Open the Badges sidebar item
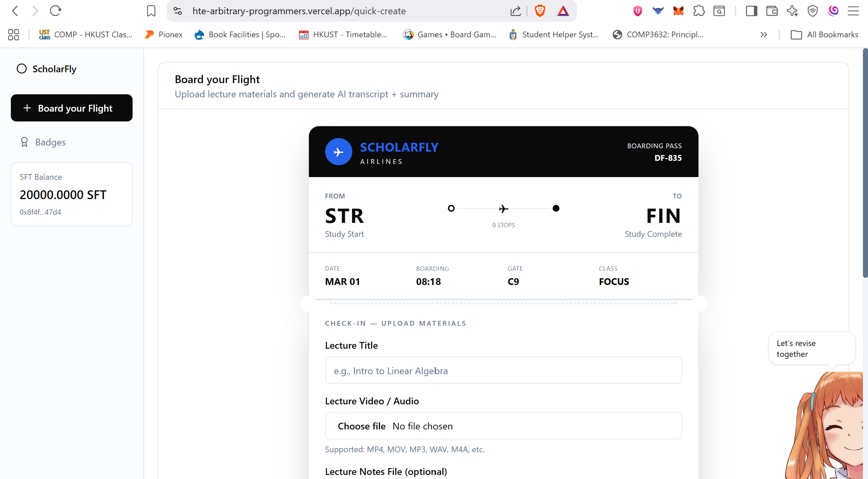Viewport: 868px width, 479px height. pyautogui.click(x=50, y=142)
